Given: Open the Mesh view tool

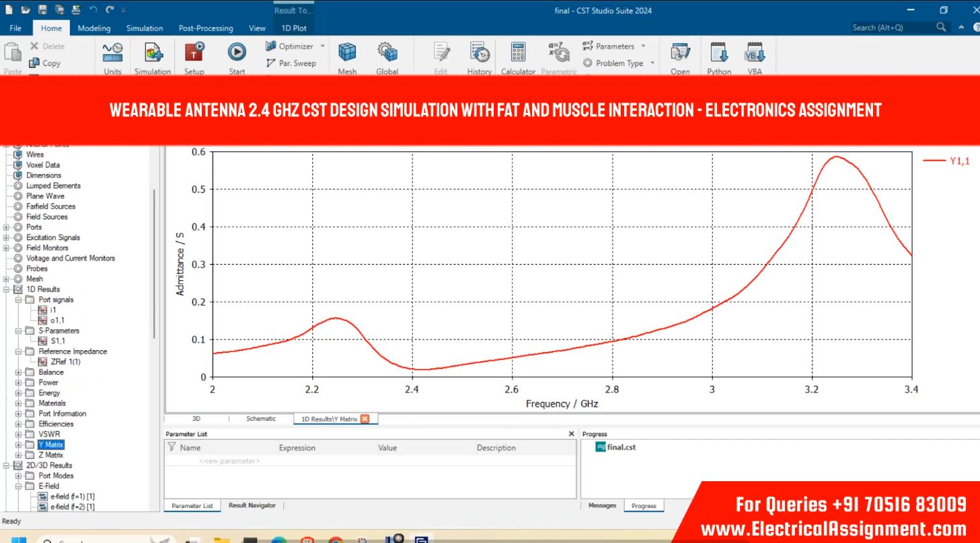Looking at the screenshot, I should [x=347, y=52].
